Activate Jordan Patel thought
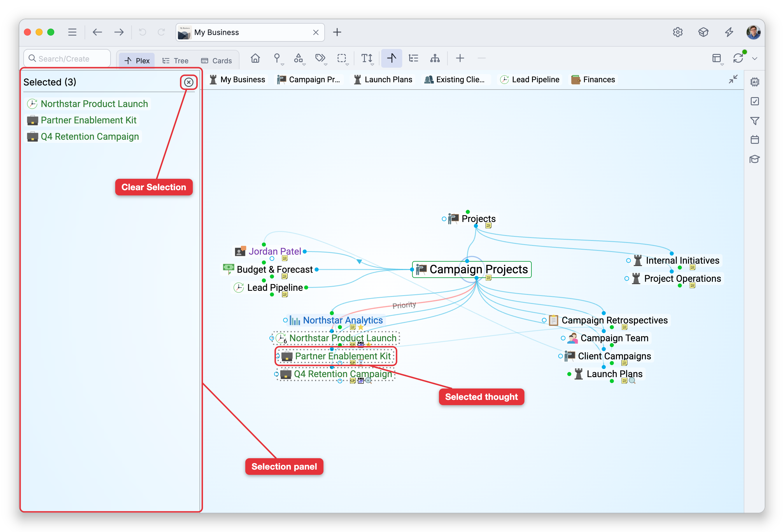784x532 pixels. (274, 251)
